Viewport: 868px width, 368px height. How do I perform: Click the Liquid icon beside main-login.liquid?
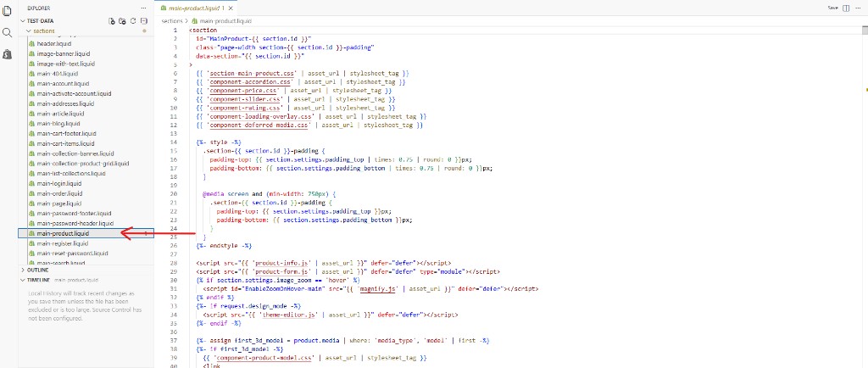(x=31, y=183)
